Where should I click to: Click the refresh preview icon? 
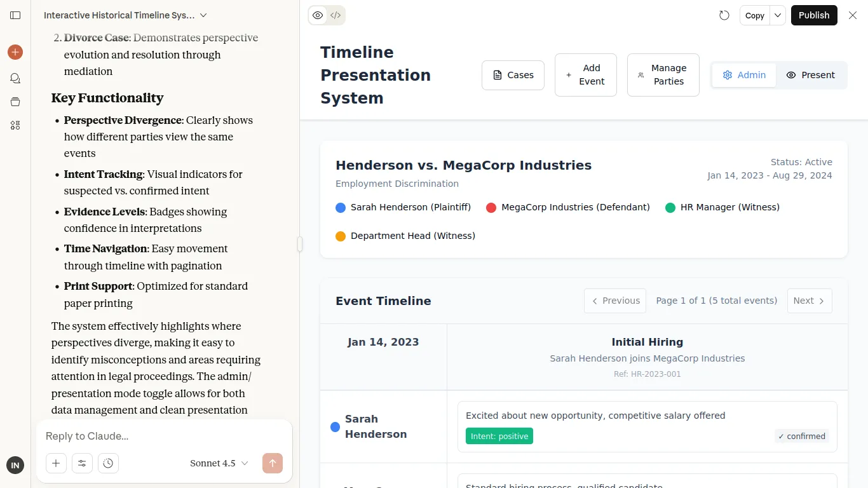(724, 15)
